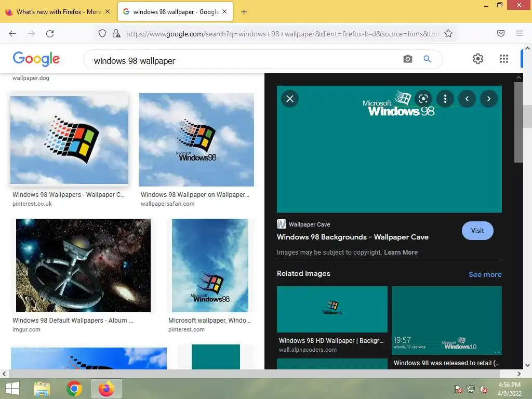The image size is (532, 399).
Task: Click the Windows 98 Default Wallpapers caption
Action: (73, 321)
